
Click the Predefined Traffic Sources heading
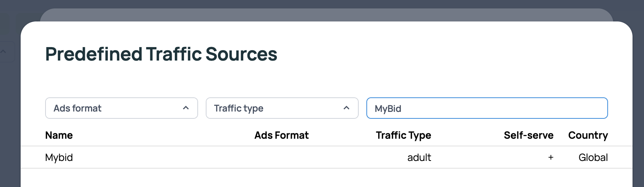tap(161, 54)
